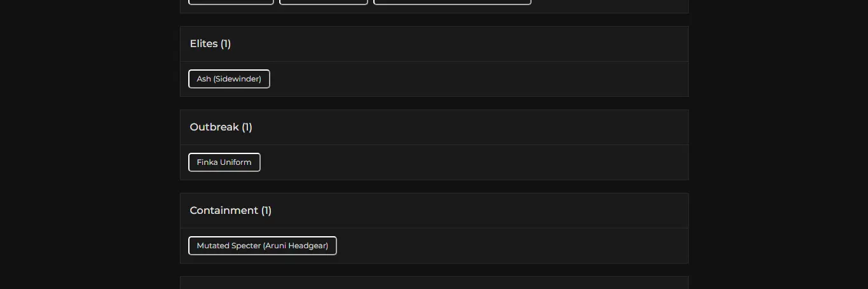Viewport: 868px width, 289px height.
Task: Click the widest cut-off button above Elites
Action: 452,2
